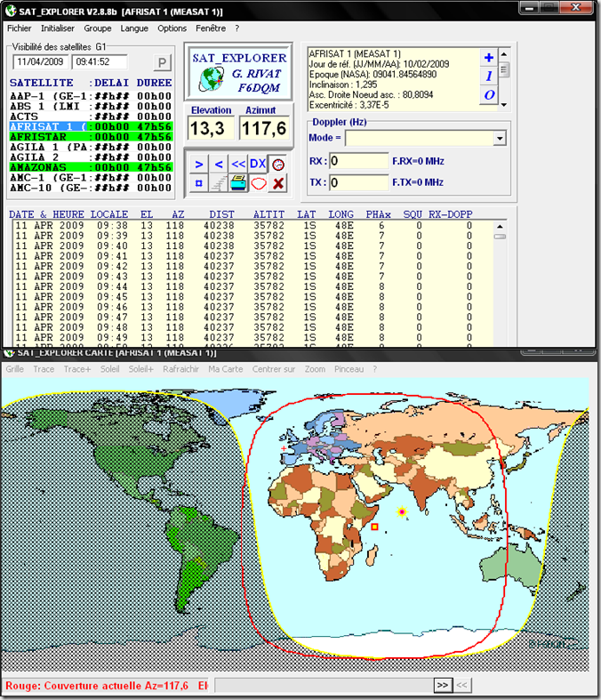Open the Initialiser menu

tap(58, 28)
